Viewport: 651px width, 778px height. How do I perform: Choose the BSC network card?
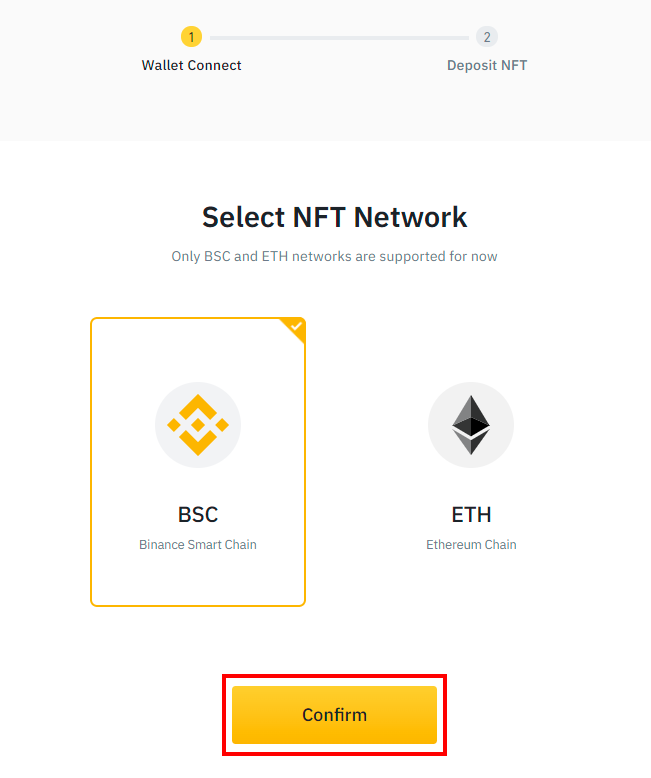pos(198,462)
